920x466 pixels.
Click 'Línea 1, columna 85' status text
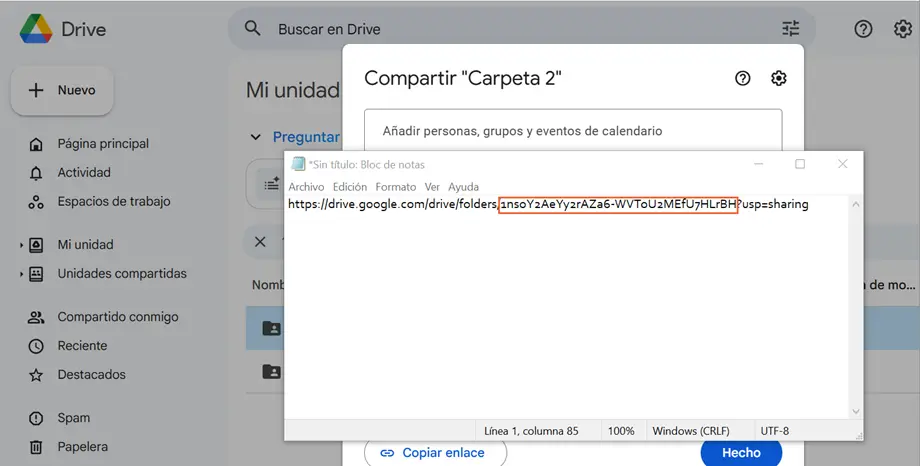531,431
